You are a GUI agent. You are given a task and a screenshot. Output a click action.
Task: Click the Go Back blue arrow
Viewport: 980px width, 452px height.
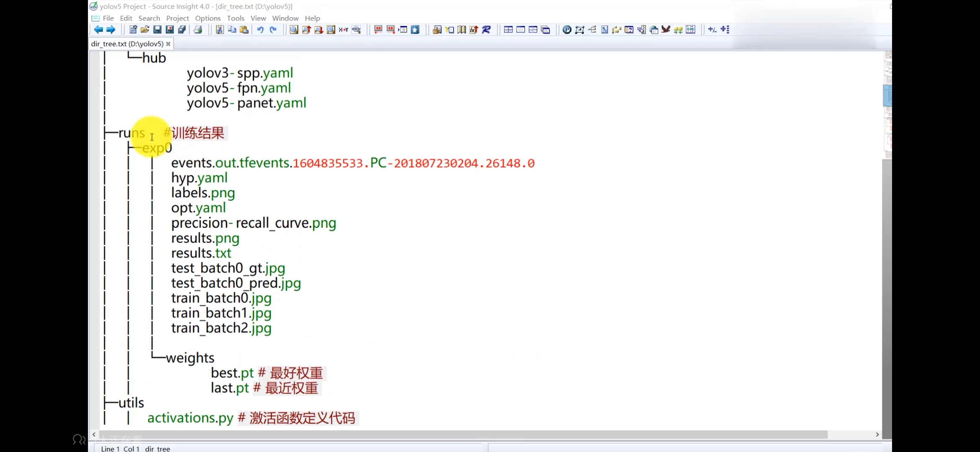(98, 30)
